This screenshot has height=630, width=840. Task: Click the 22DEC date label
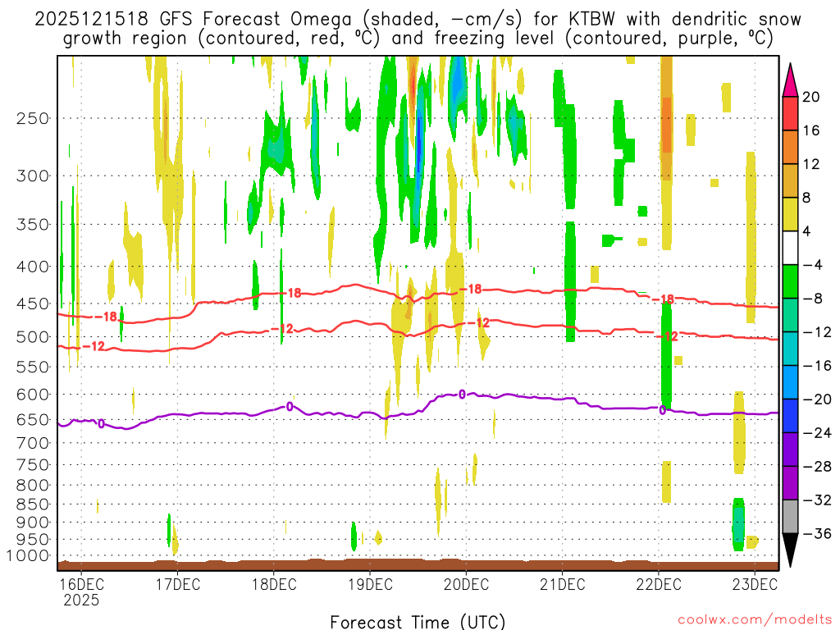tap(659, 584)
